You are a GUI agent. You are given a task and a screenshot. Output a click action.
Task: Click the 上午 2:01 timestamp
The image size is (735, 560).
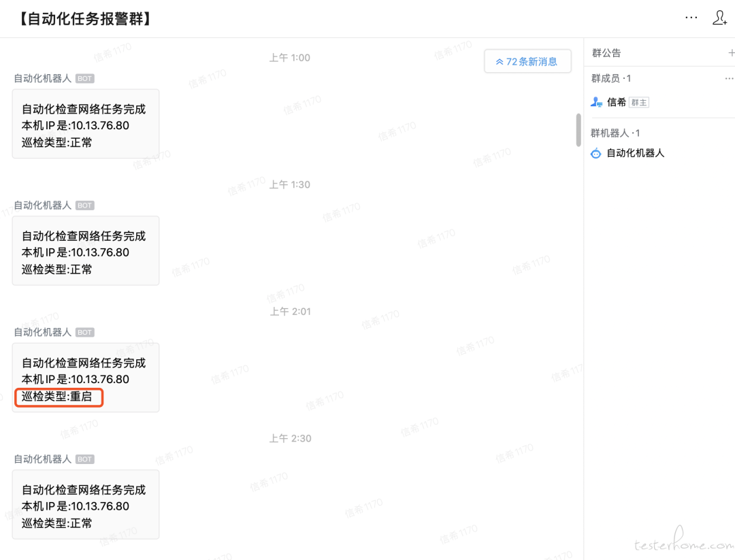[x=289, y=311]
